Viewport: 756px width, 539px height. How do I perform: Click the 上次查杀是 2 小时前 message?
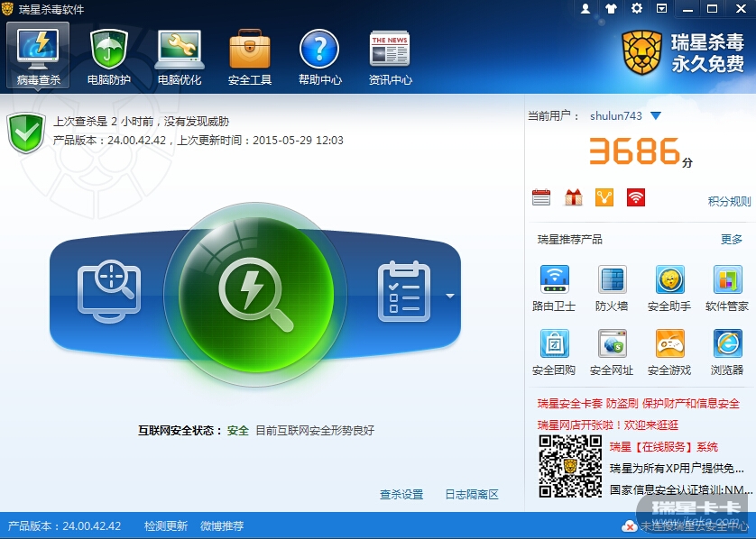[141, 122]
